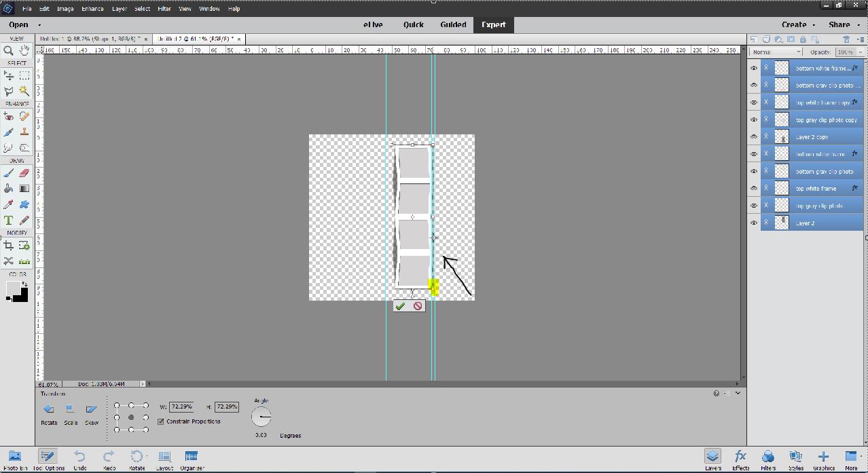Select the Type tool
This screenshot has width=868, height=473.
coord(9,220)
